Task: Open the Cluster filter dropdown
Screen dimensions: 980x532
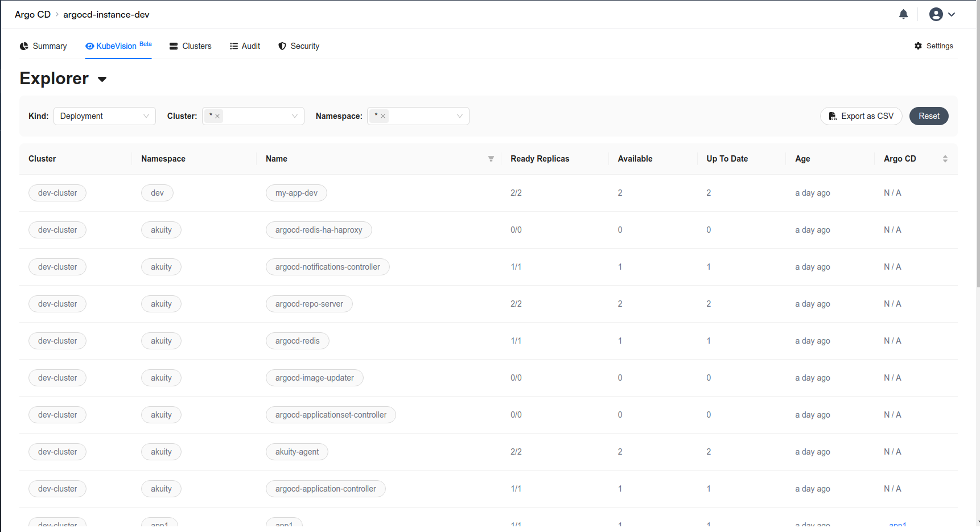Action: tap(253, 116)
